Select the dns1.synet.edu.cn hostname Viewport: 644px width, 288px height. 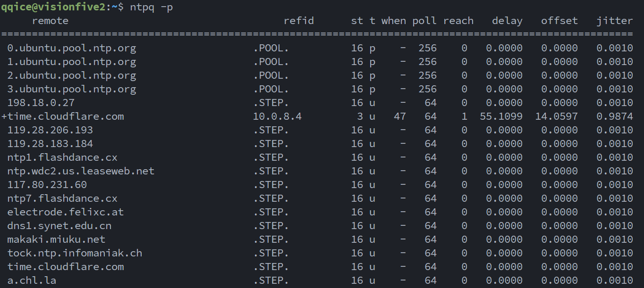[59, 226]
